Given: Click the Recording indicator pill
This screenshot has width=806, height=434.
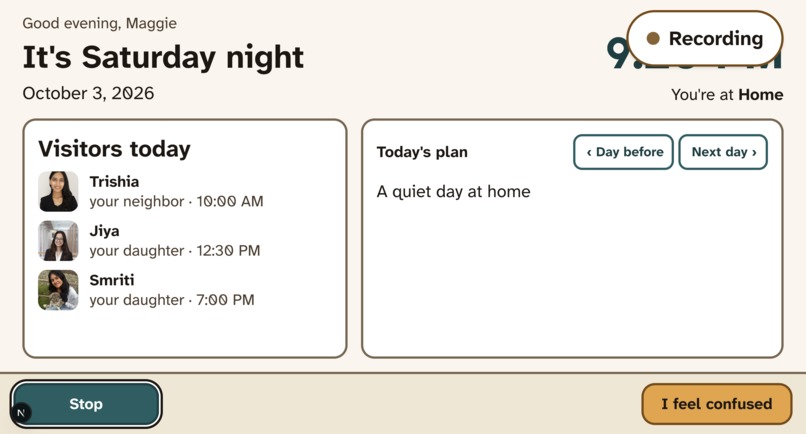Looking at the screenshot, I should pos(705,39).
